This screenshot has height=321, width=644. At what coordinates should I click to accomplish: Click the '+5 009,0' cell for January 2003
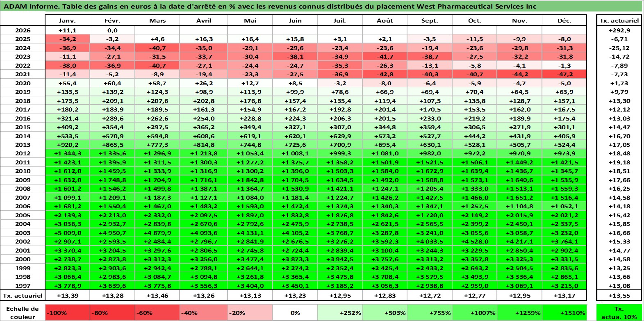pyautogui.click(x=67, y=233)
